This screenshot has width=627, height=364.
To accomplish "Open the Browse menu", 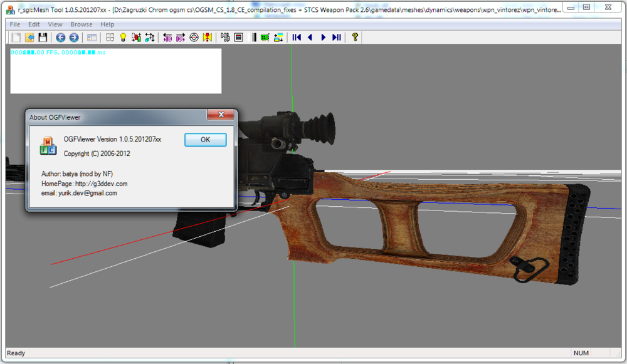I will 82,24.
